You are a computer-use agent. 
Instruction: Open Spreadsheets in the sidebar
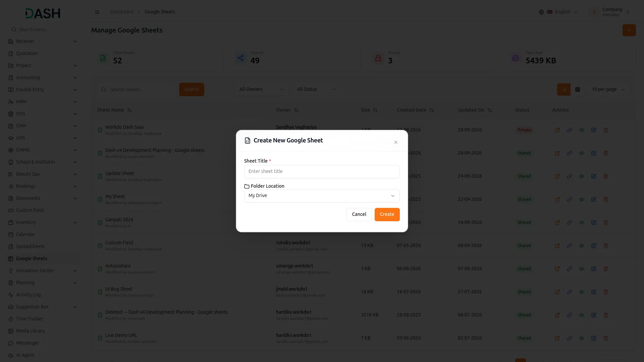point(43,247)
